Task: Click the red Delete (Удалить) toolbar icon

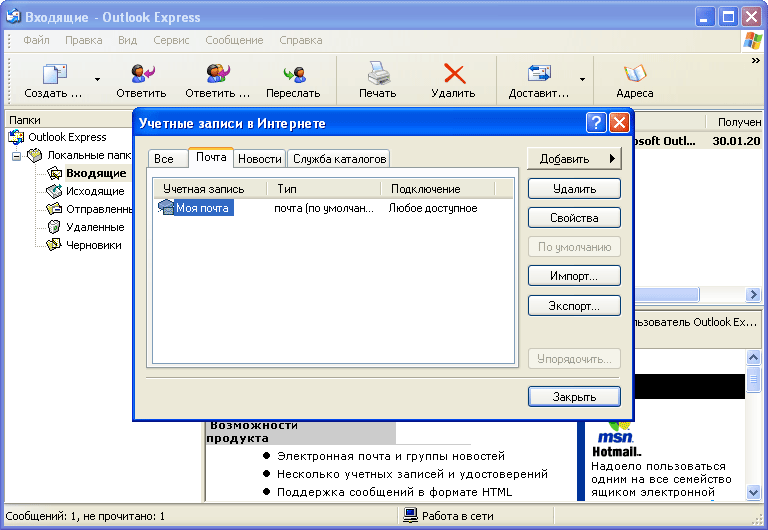Action: pyautogui.click(x=454, y=74)
